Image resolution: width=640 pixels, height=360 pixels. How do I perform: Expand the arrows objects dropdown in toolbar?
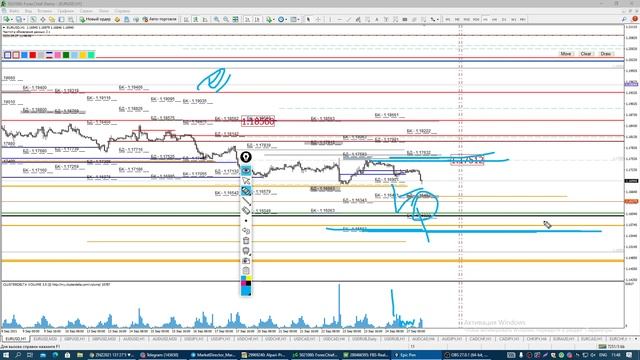[438, 19]
